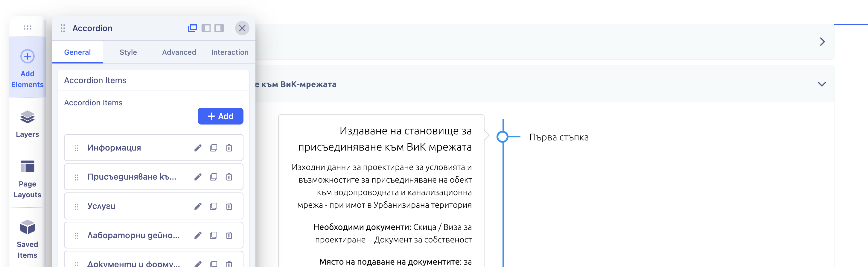Screen dimensions: 868x267
Task: Click the Accordion panel drag handle
Action: click(x=63, y=28)
